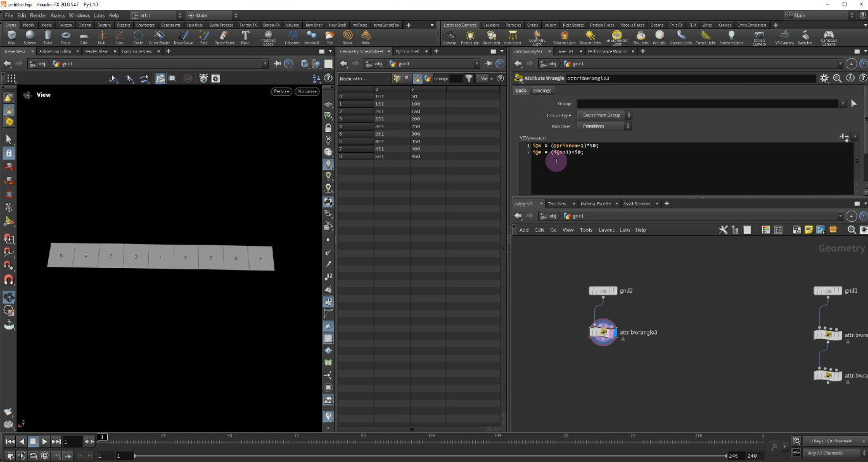Open the Render menu
The image size is (868, 462).
(38, 15)
